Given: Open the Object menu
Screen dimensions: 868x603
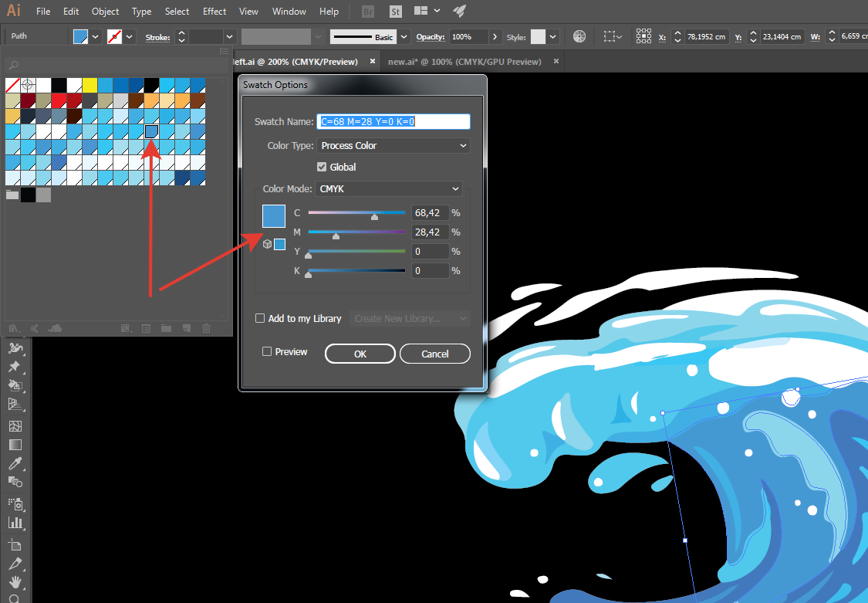Looking at the screenshot, I should [x=105, y=11].
